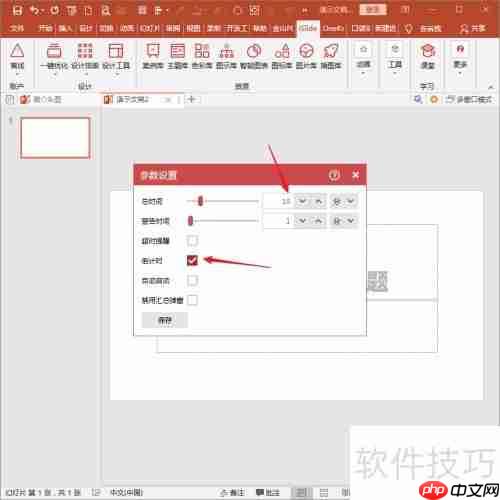Select the first slide thumbnail
The height and width of the screenshot is (500, 500).
coord(55,138)
